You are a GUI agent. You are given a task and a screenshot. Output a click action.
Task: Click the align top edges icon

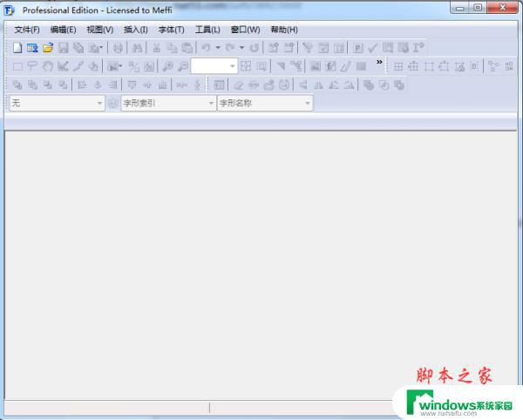click(x=132, y=85)
